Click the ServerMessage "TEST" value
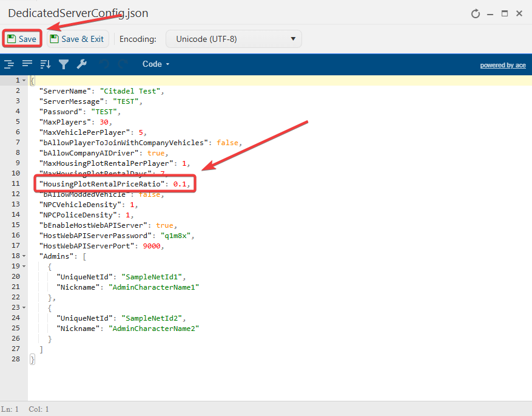This screenshot has height=416, width=532. pyautogui.click(x=126, y=101)
